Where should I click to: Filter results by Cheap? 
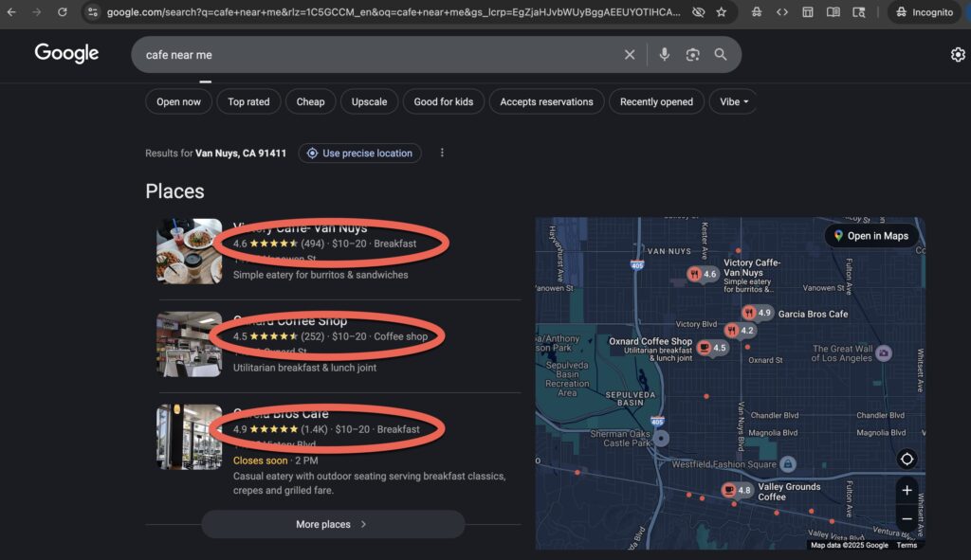pyautogui.click(x=310, y=101)
